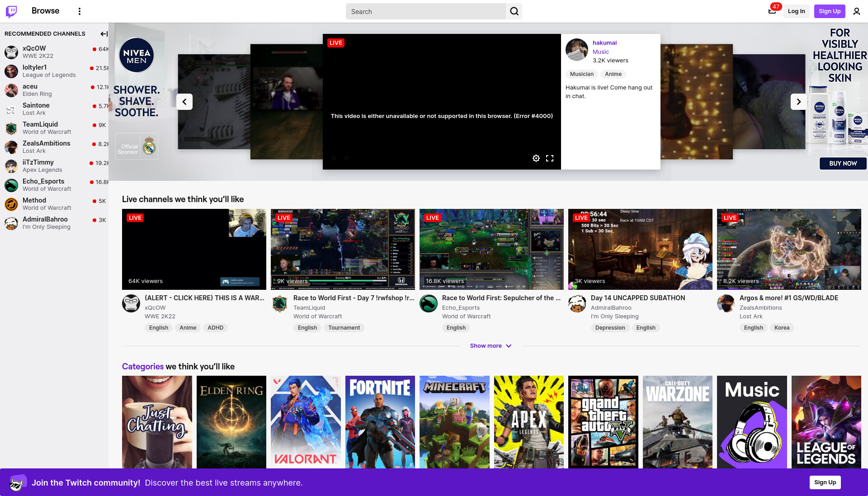Open the Apex Legends category cover
The width and height of the screenshot is (868, 496).
tap(529, 422)
